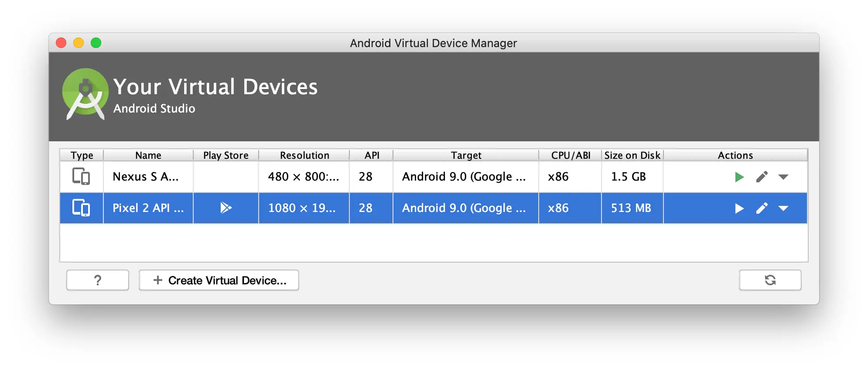Click the Size on Disk column header
This screenshot has width=868, height=369.
pyautogui.click(x=632, y=155)
